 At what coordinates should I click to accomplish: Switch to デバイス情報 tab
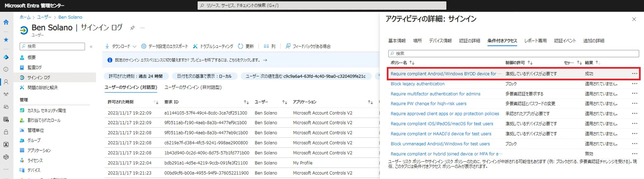440,41
